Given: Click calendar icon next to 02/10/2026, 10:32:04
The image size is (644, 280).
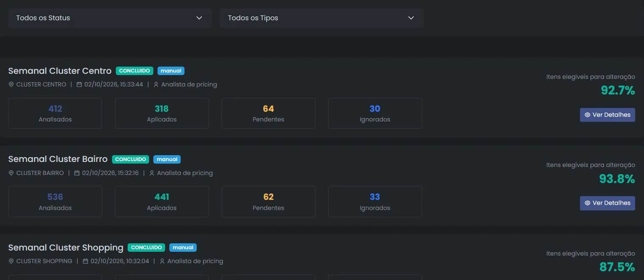Looking at the screenshot, I should point(85,261).
